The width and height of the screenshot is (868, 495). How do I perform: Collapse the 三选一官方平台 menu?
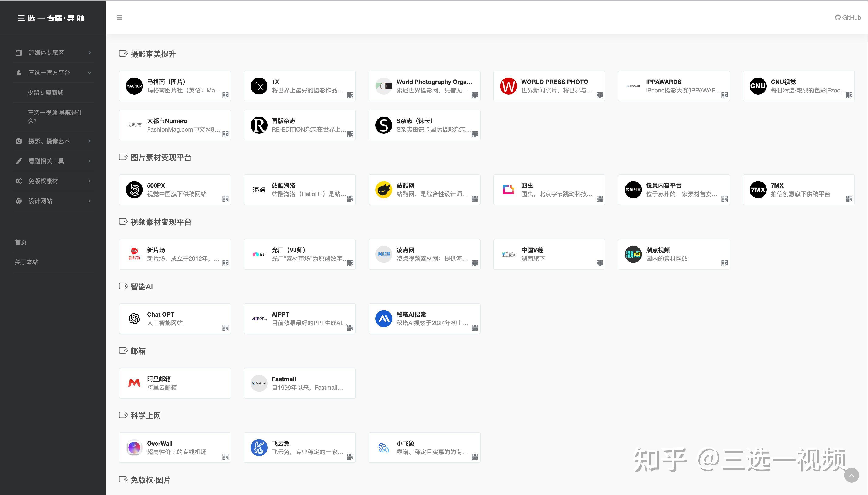pos(53,73)
